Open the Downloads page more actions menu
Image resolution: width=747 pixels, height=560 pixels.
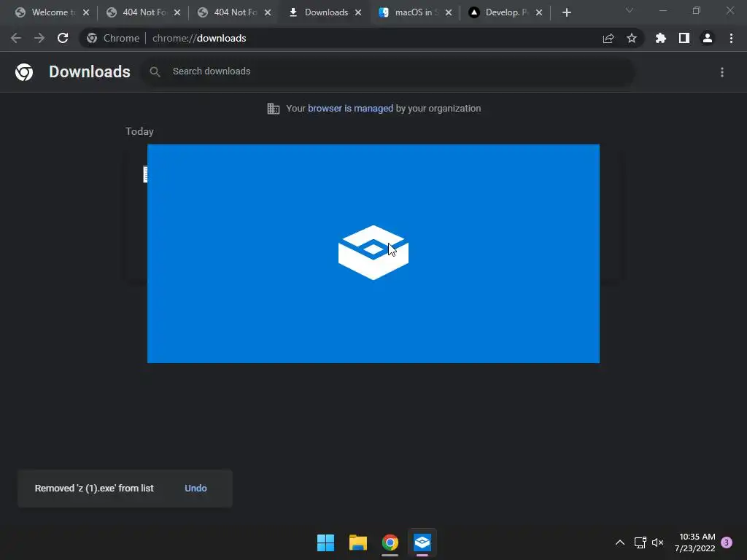tap(722, 72)
